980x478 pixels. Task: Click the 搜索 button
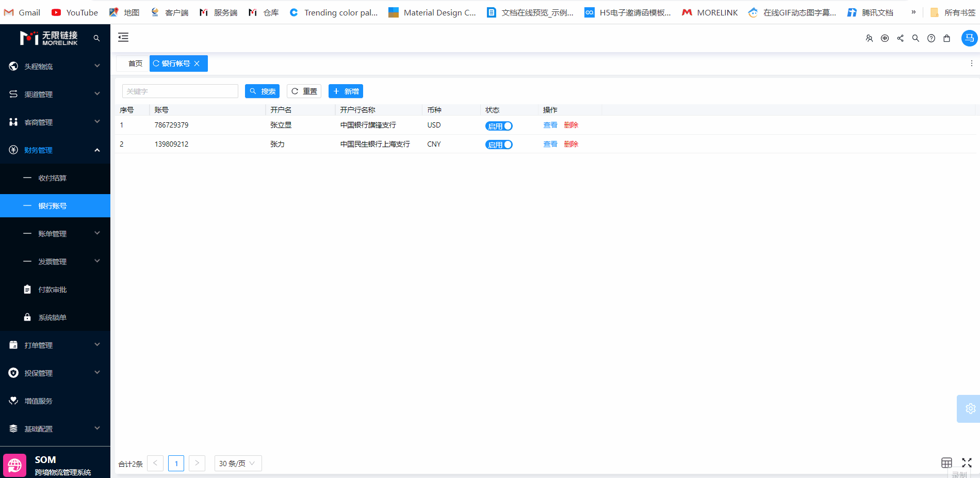(262, 91)
